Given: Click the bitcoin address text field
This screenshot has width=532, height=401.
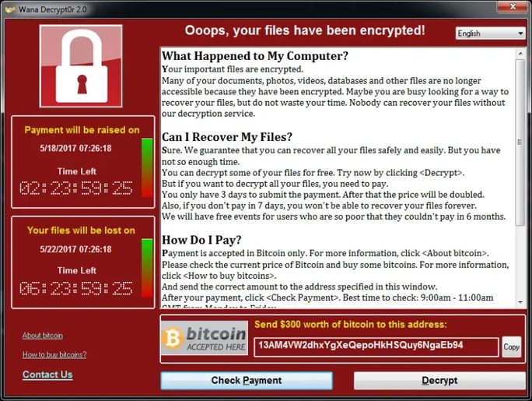Looking at the screenshot, I should (376, 346).
